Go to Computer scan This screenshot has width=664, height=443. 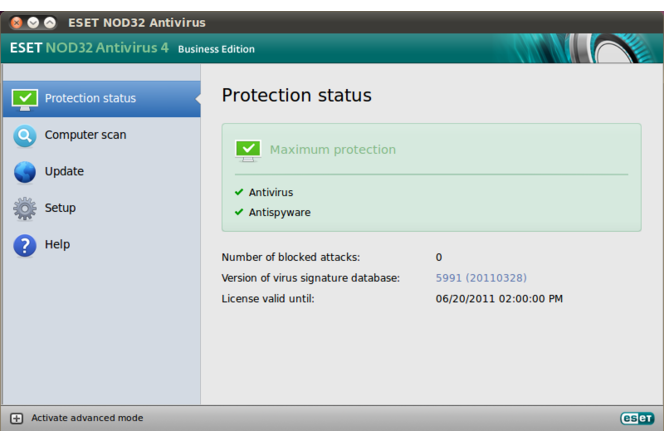pos(102,135)
